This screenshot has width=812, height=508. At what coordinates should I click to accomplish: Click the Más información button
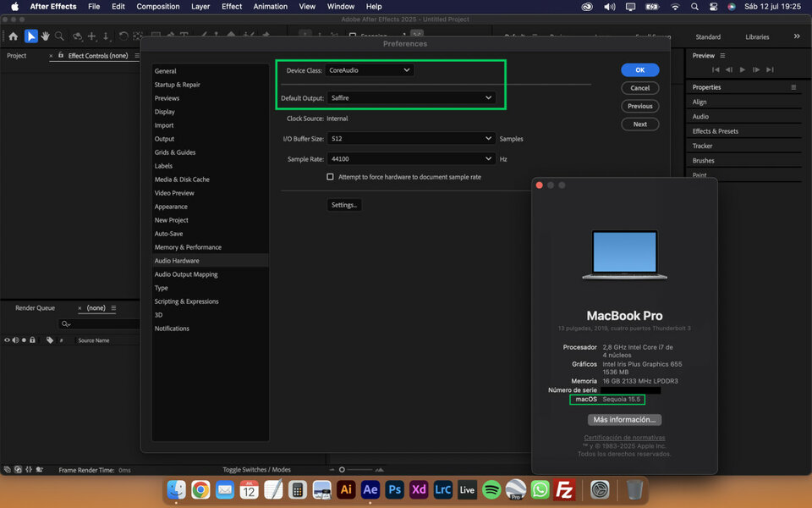pos(624,419)
